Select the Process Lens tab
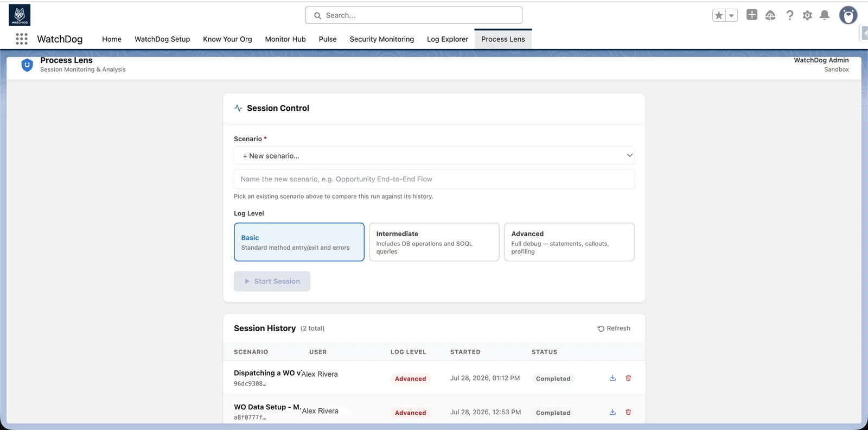Viewport: 868px width, 430px height. 503,39
